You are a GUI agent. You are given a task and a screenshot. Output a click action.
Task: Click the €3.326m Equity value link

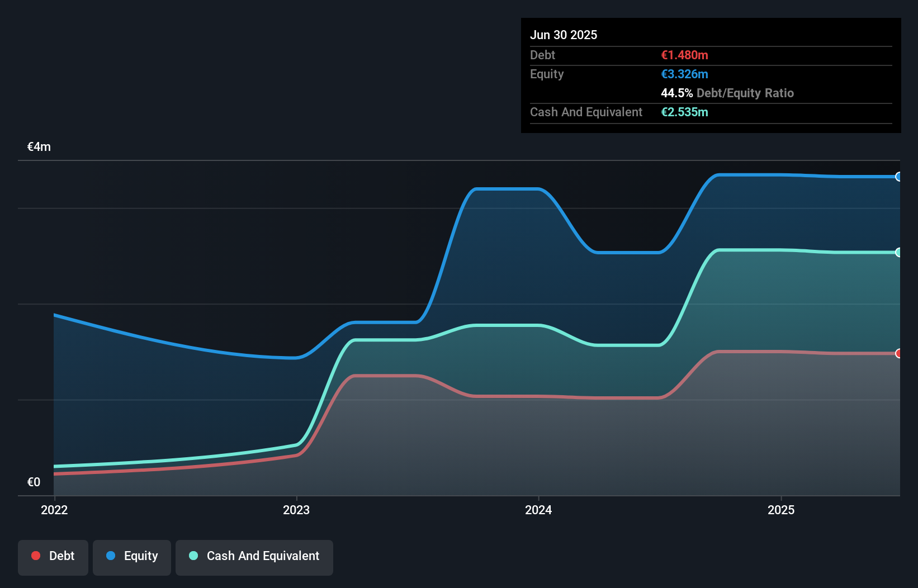click(685, 74)
